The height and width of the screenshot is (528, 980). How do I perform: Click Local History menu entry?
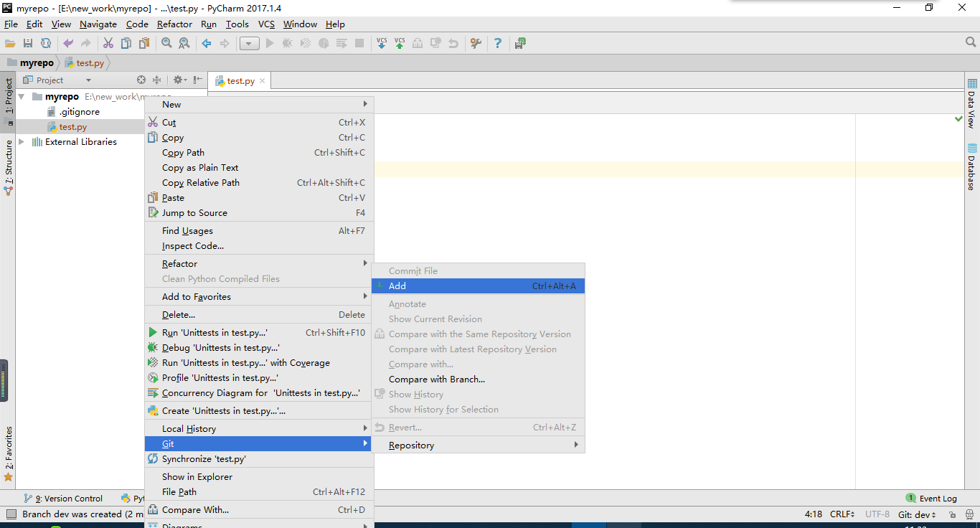(259, 428)
